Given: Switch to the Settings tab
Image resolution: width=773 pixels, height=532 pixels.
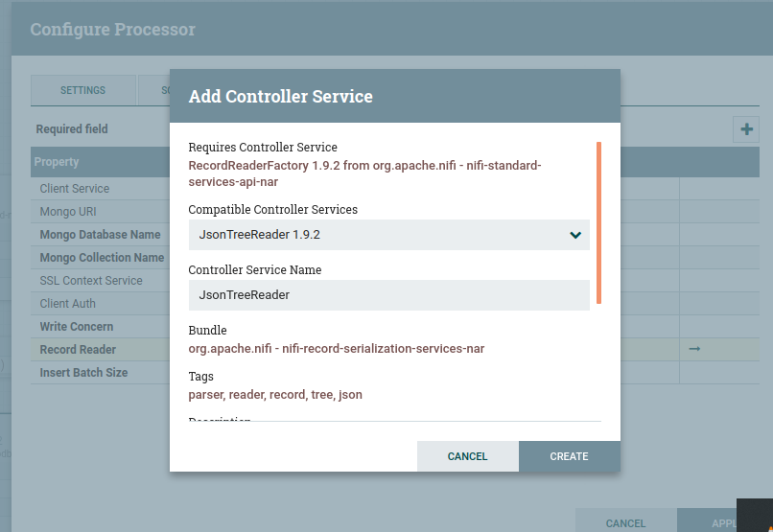Looking at the screenshot, I should [x=83, y=90].
